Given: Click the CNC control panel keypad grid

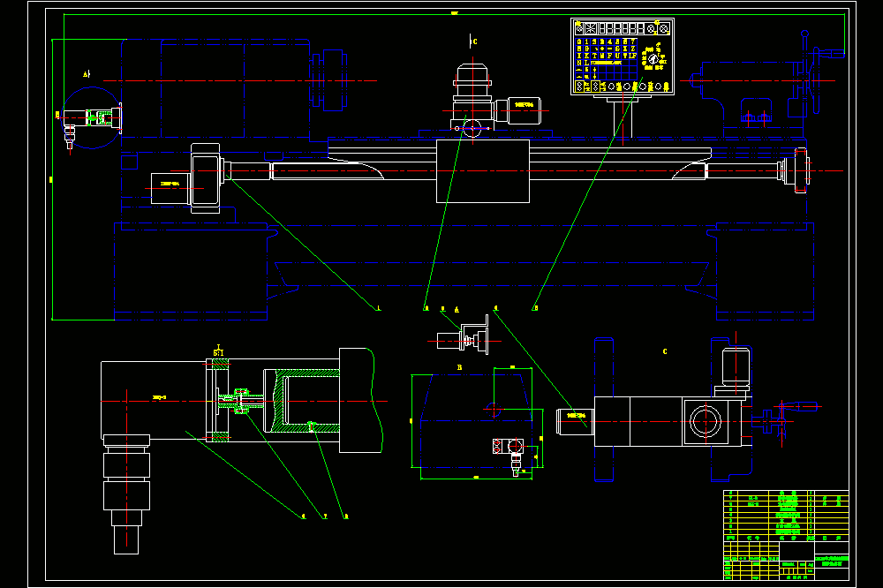Looking at the screenshot, I should (x=608, y=59).
